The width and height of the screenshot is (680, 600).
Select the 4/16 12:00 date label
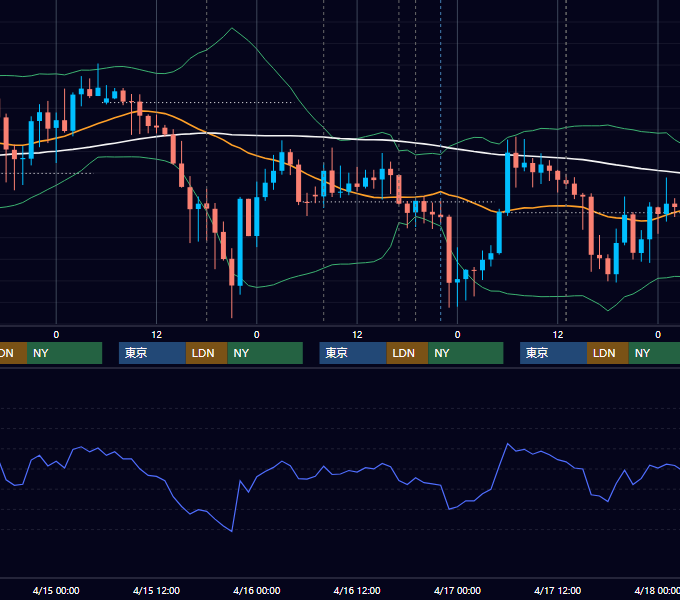click(357, 590)
